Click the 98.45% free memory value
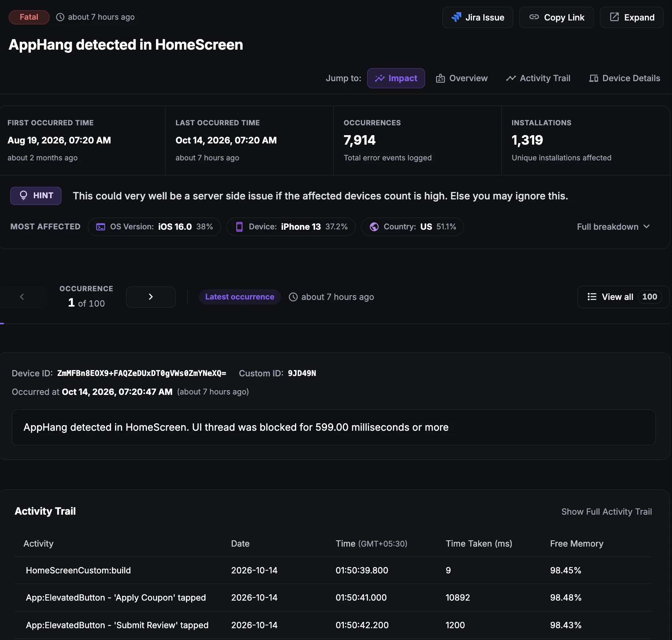The image size is (672, 640). coord(566,570)
